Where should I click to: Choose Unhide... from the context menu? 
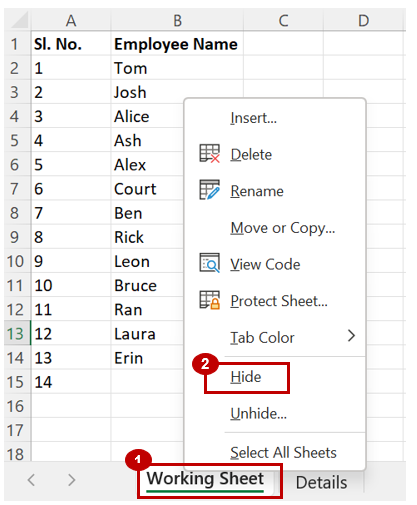point(258,414)
